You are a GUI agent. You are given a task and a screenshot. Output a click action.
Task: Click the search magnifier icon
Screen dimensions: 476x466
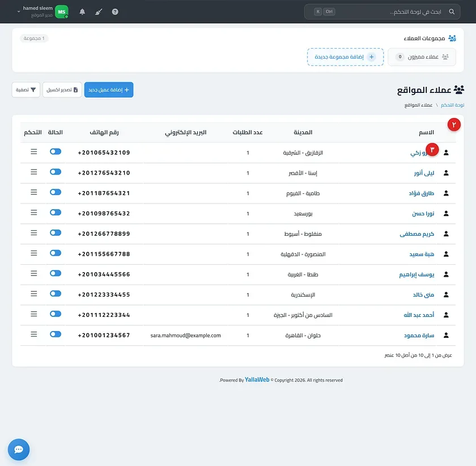[452, 12]
